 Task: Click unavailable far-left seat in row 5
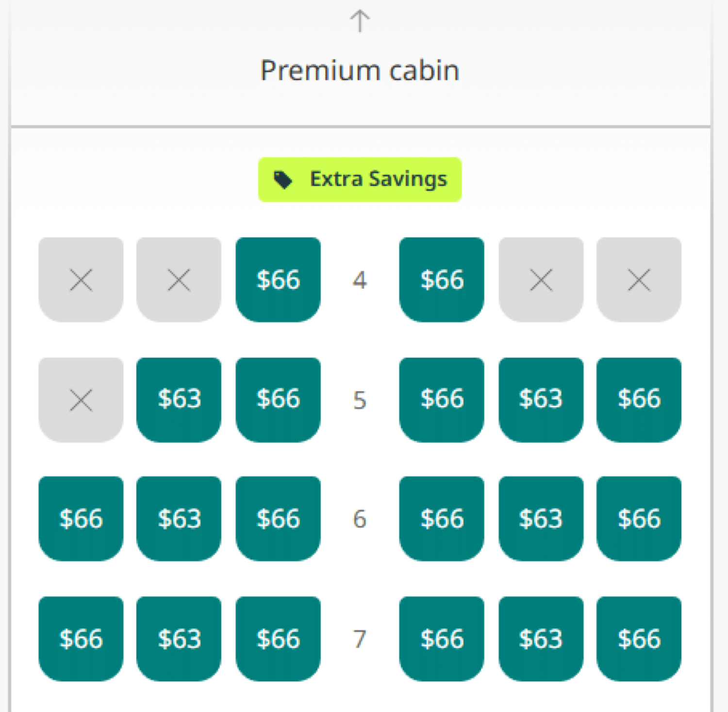[81, 400]
